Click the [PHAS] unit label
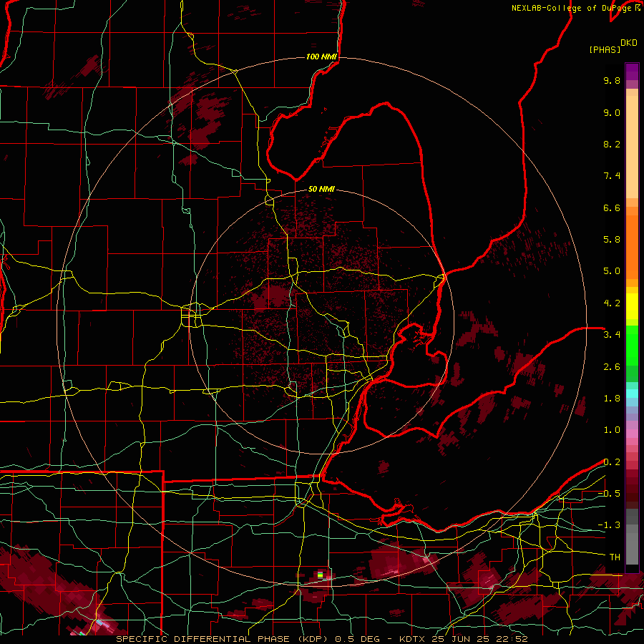644x644 pixels. [605, 49]
